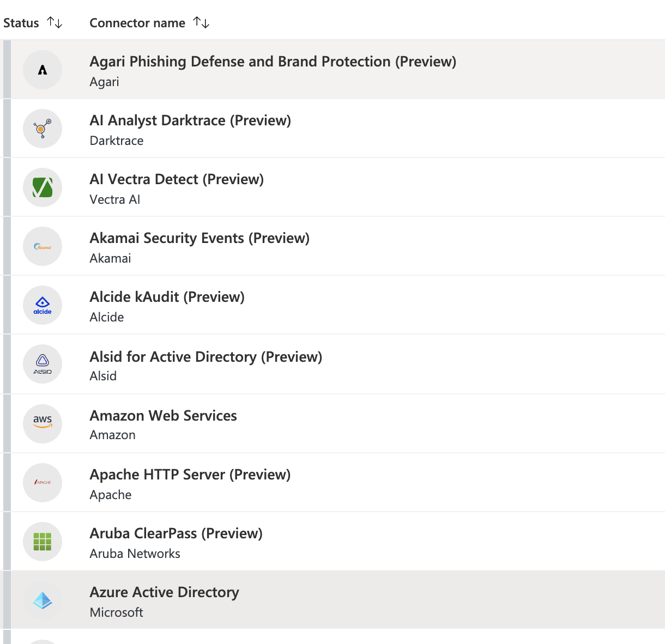Click the green Vectra AI logo icon
This screenshot has width=665, height=644.
[43, 187]
